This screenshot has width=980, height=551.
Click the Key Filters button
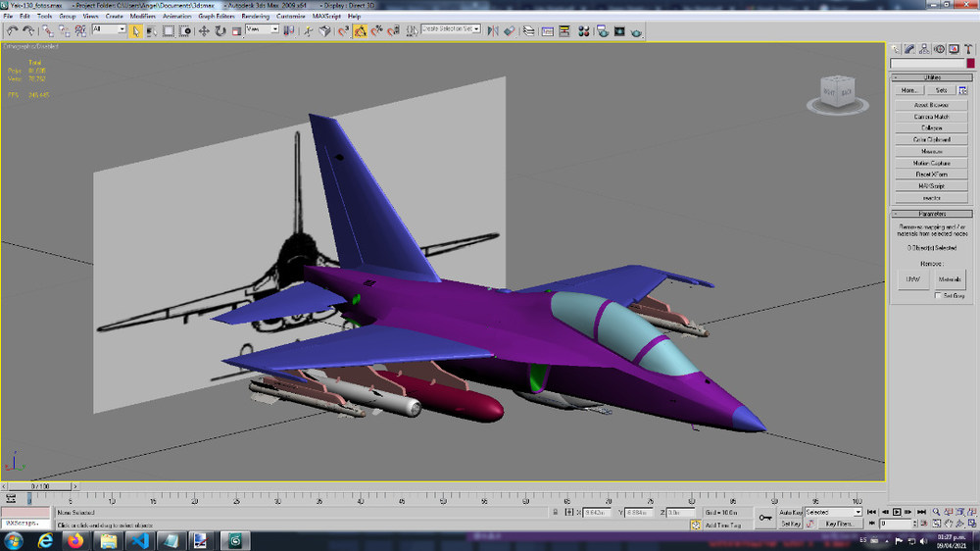(839, 524)
